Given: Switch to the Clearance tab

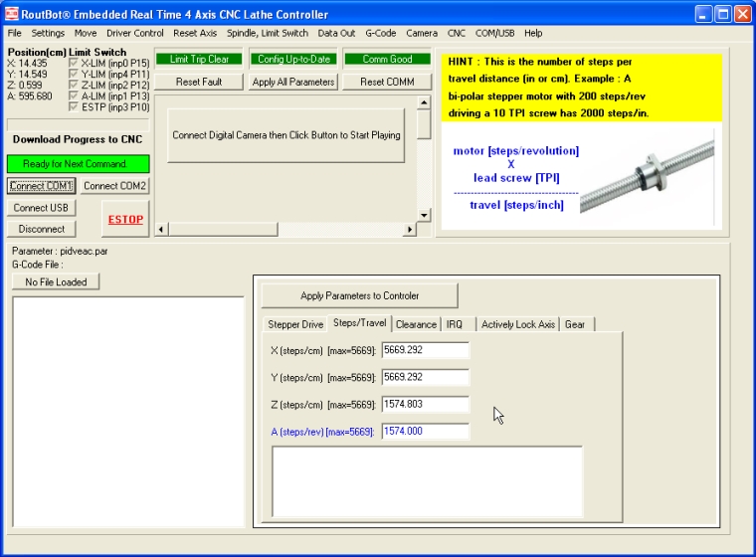Looking at the screenshot, I should [x=416, y=324].
